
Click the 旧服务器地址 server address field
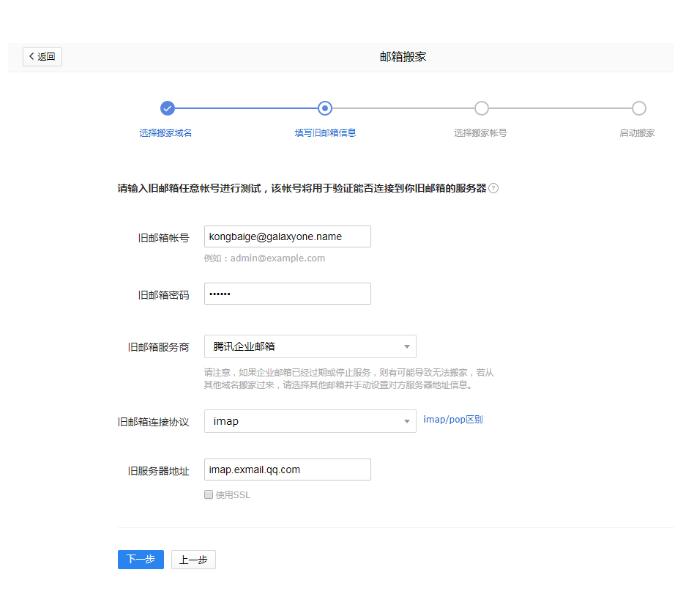tap(287, 469)
